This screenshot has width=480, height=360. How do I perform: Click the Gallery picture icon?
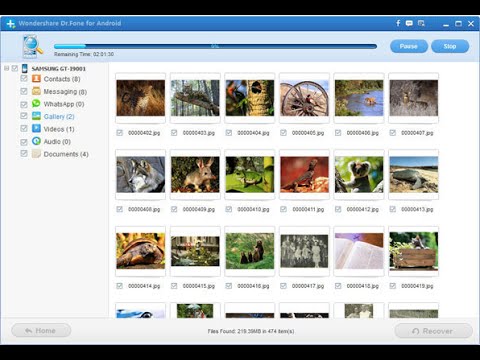(x=36, y=116)
